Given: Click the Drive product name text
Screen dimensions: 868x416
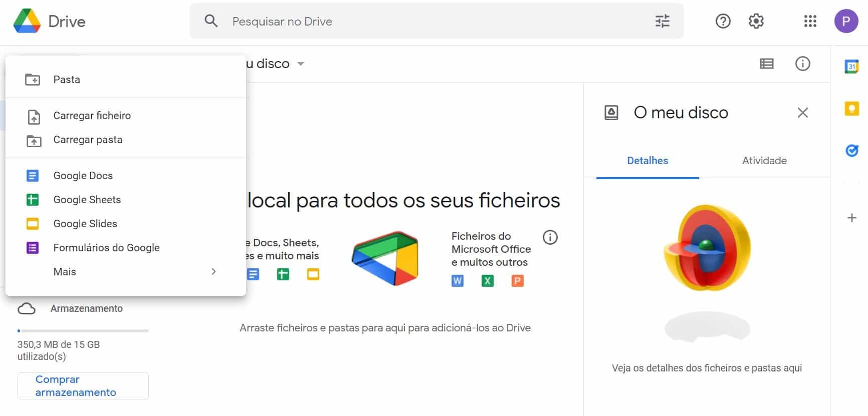Looking at the screenshot, I should (x=67, y=22).
